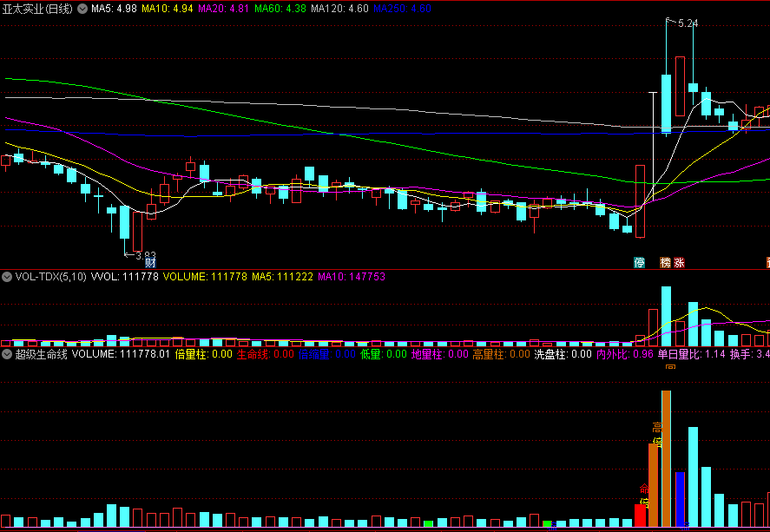Click the tallest orange bar in 超级生命线 panel
This screenshot has width=770, height=532.
666,458
